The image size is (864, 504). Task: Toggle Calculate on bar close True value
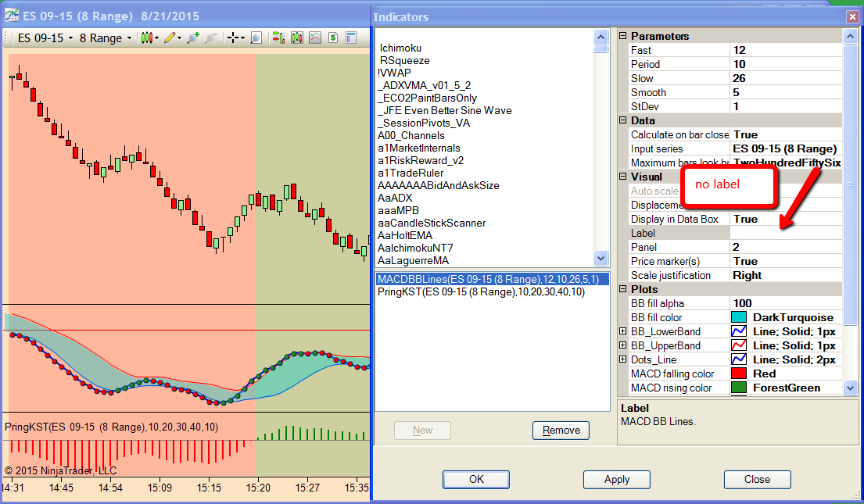coord(786,134)
